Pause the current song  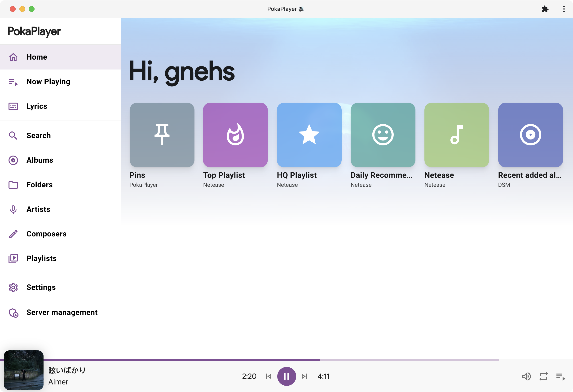[286, 376]
